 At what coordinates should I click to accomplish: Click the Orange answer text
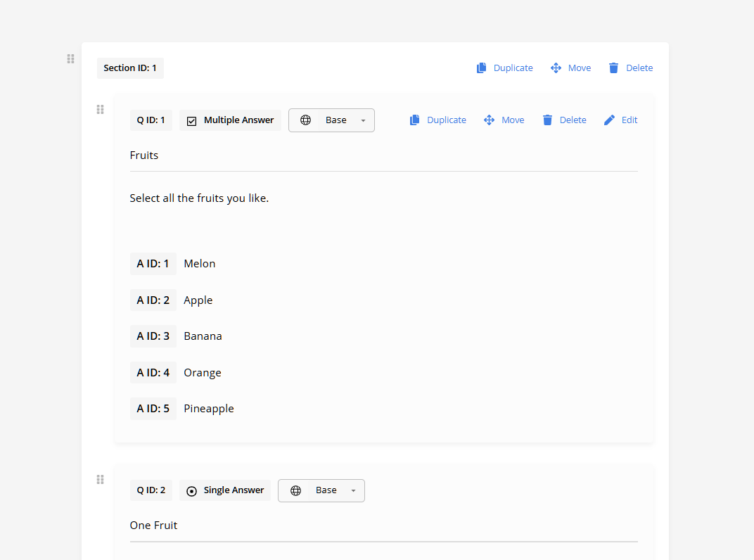click(x=203, y=373)
